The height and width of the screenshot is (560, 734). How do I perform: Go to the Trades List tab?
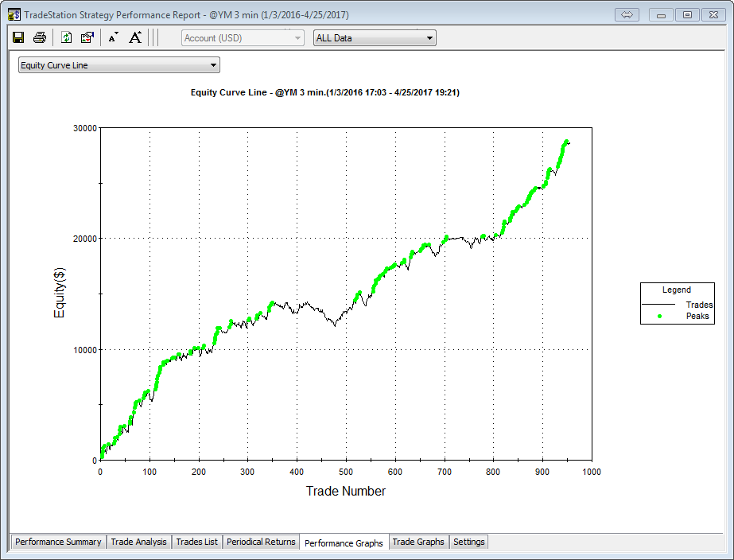point(196,542)
